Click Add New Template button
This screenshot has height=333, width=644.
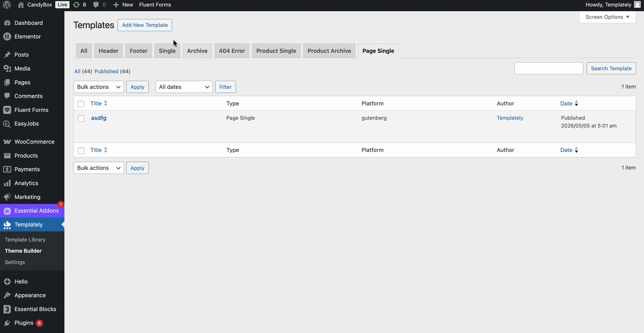(145, 25)
